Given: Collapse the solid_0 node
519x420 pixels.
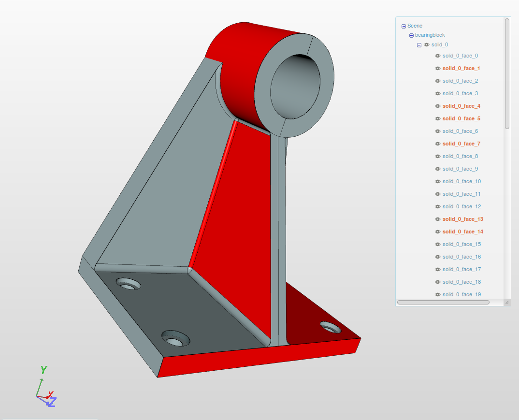Looking at the screenshot, I should tap(419, 45).
